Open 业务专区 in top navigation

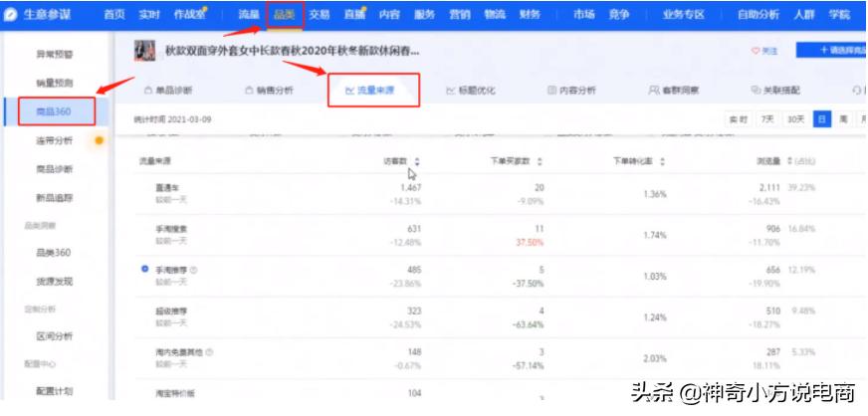click(x=683, y=15)
